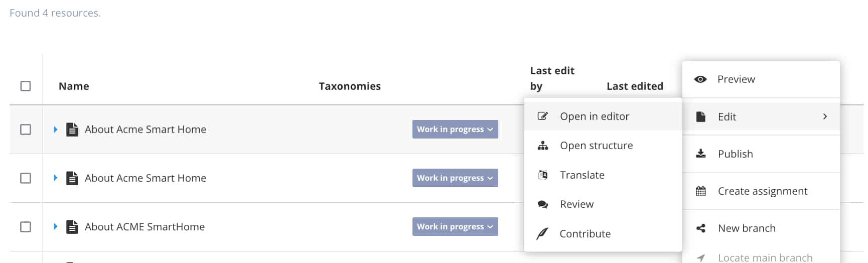Screen dimensions: 868x263
Task: Expand the first About Acme Smart Home row
Action: pyautogui.click(x=56, y=129)
